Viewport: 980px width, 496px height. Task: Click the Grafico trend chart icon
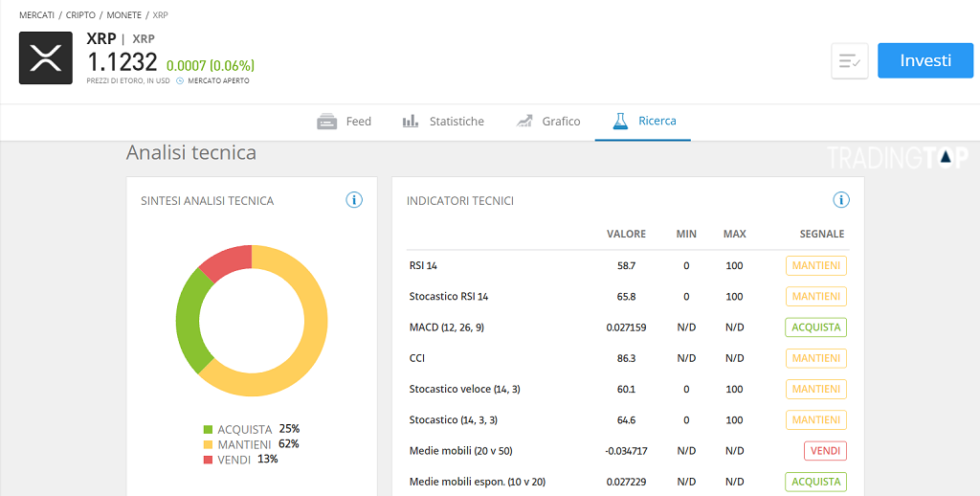pyautogui.click(x=523, y=121)
